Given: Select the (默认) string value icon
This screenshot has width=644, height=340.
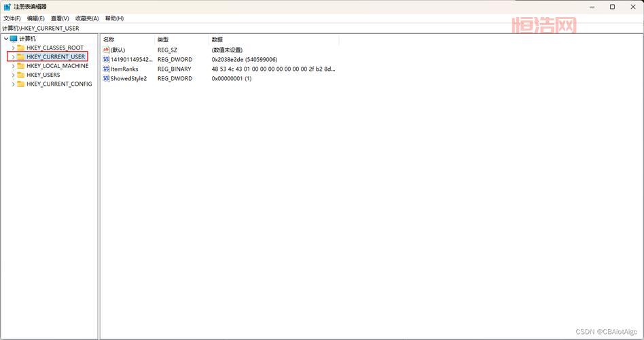Looking at the screenshot, I should click(x=106, y=50).
